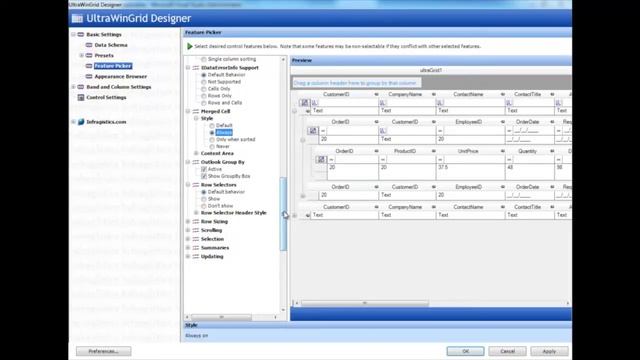Click the IDataErrorInfo Support category icon
The height and width of the screenshot is (360, 640).
[x=196, y=68]
